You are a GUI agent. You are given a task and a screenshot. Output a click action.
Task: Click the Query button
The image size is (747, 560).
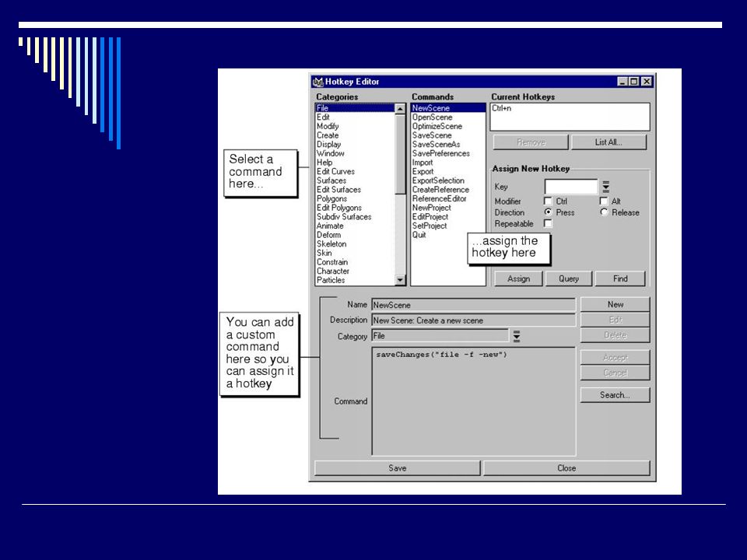[x=568, y=278]
